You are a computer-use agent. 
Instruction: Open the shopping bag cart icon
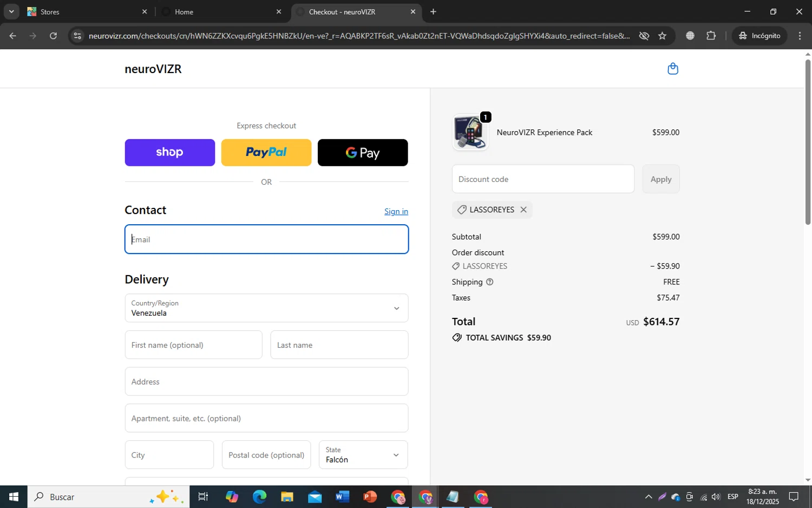tap(673, 69)
